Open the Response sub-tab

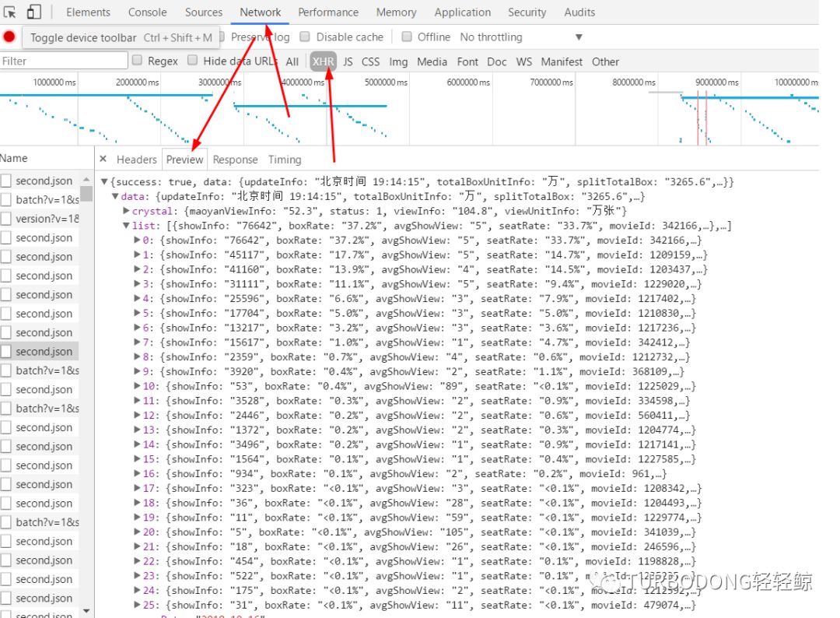(235, 160)
